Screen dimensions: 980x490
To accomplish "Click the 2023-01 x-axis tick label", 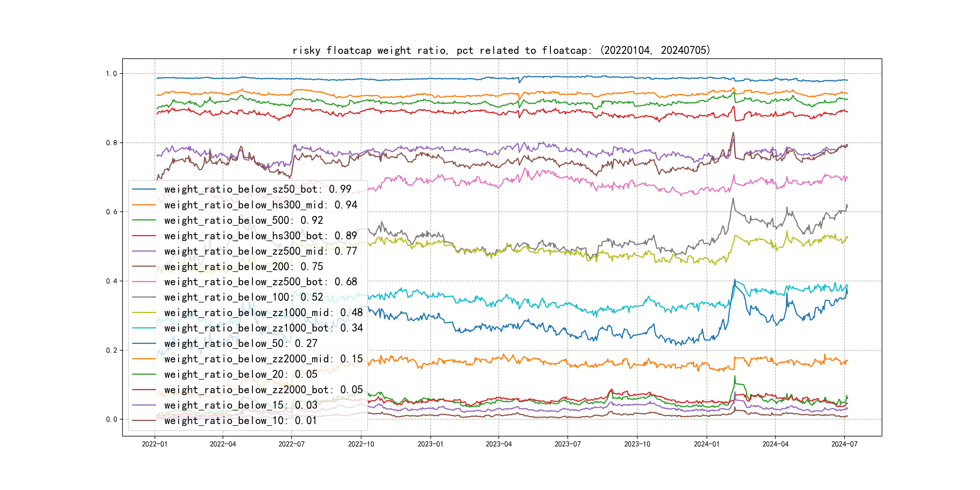I will tap(430, 444).
